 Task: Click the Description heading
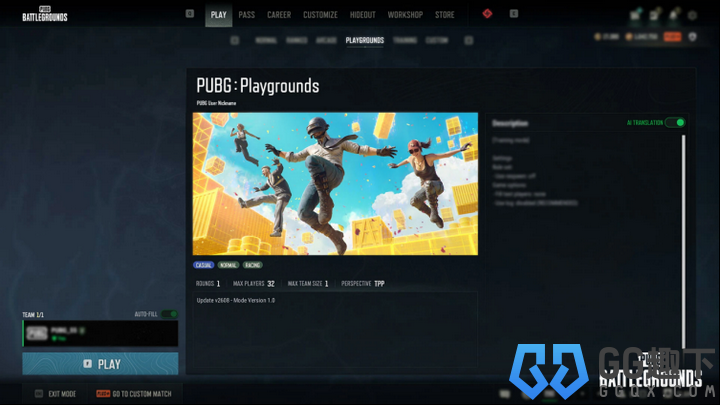(x=510, y=123)
